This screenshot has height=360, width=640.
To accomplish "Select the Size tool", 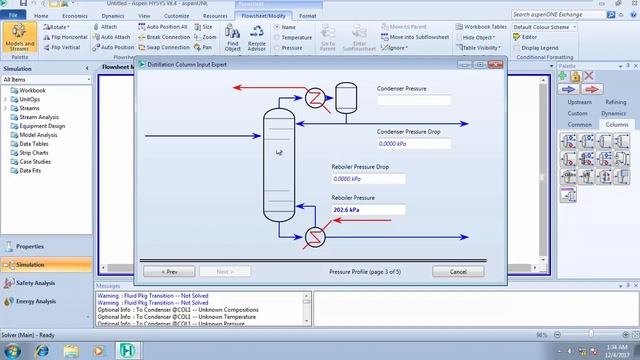I will 203,27.
